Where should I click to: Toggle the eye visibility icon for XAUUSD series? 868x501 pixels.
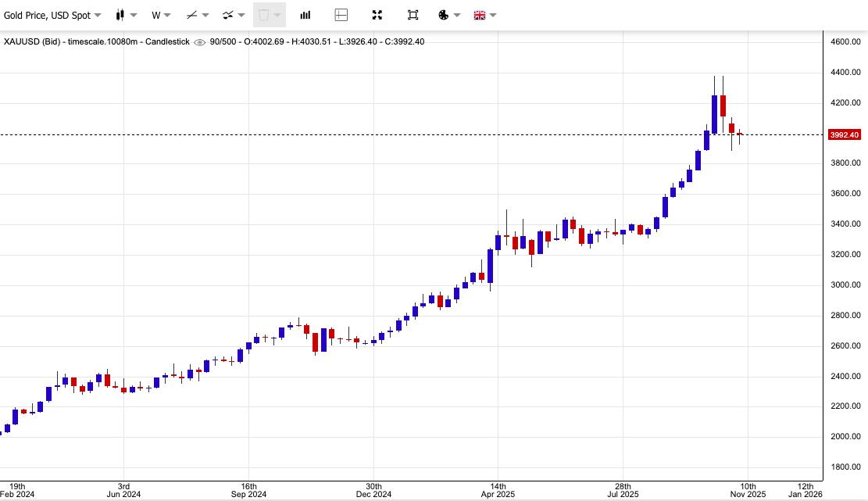pos(199,42)
